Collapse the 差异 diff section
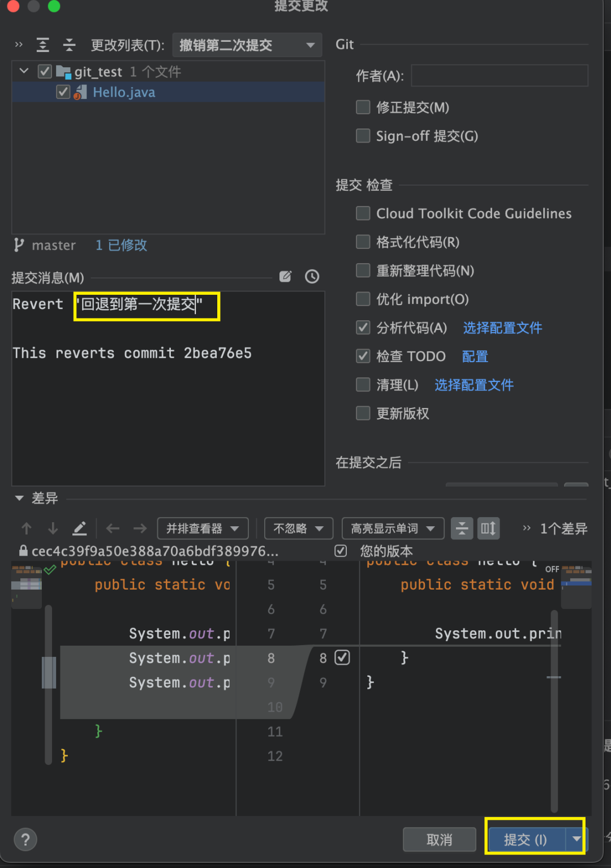The image size is (611, 868). click(19, 499)
